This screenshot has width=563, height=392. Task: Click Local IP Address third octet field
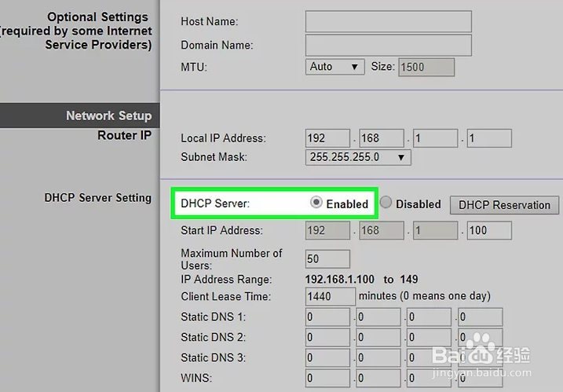pos(435,138)
